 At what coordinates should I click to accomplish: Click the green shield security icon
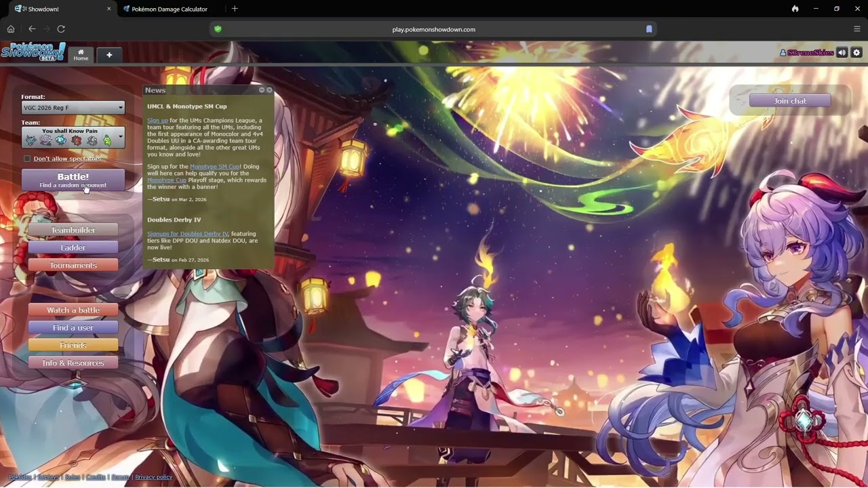pyautogui.click(x=218, y=29)
